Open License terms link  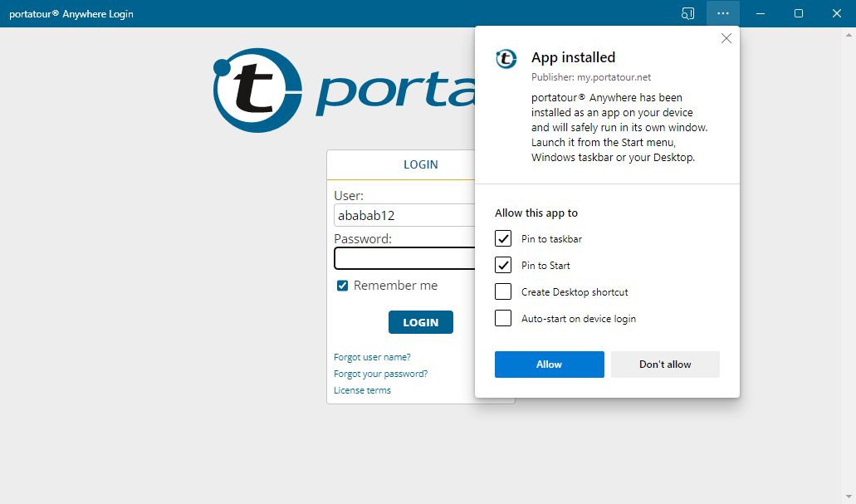click(x=363, y=390)
